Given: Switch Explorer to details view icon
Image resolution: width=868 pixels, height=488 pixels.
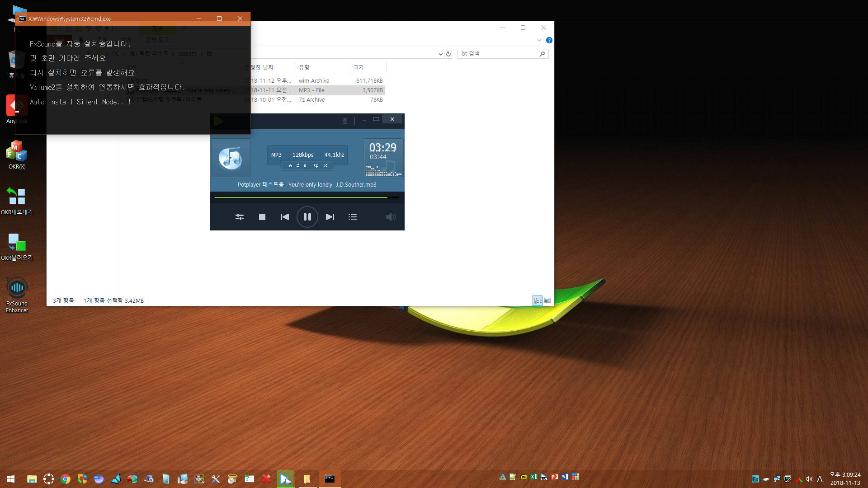Looking at the screenshot, I should [x=538, y=300].
